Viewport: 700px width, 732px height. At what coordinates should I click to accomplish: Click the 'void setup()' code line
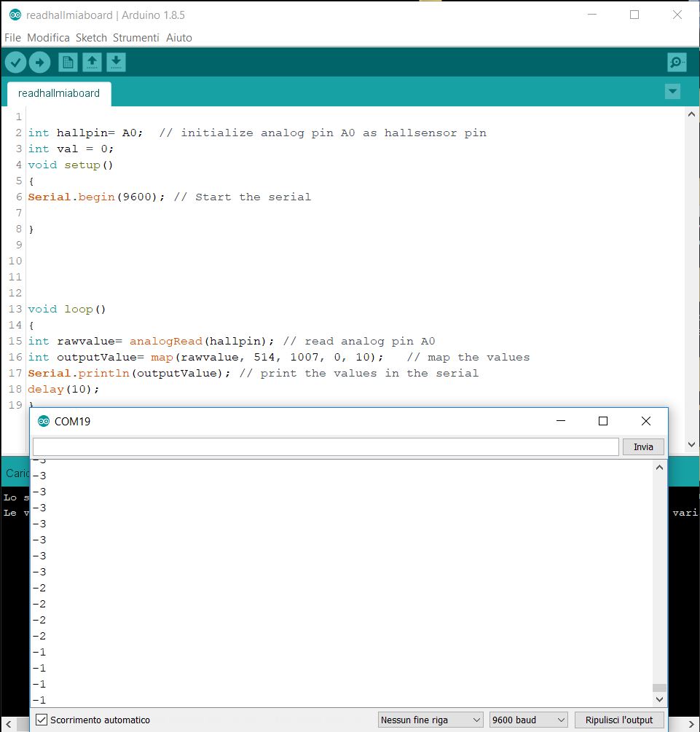(x=71, y=165)
